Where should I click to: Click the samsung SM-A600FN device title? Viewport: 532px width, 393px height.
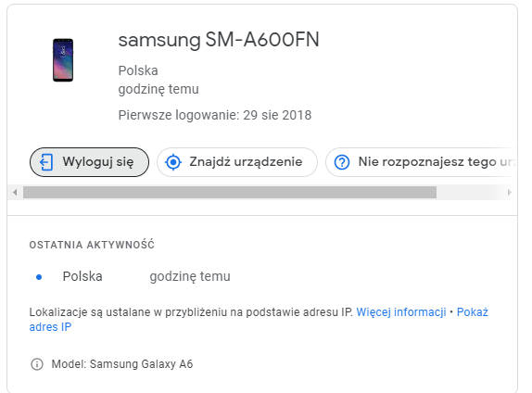(219, 40)
